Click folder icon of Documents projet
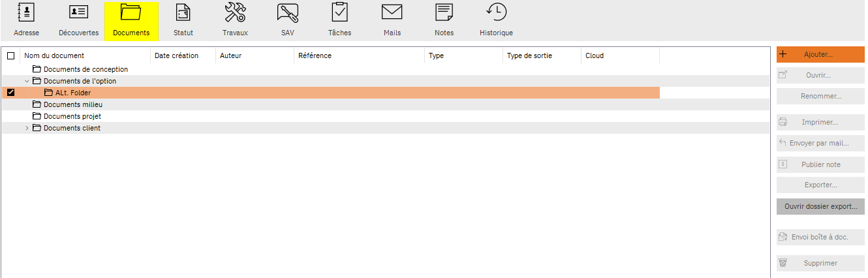Image resolution: width=868 pixels, height=278 pixels. (x=37, y=116)
